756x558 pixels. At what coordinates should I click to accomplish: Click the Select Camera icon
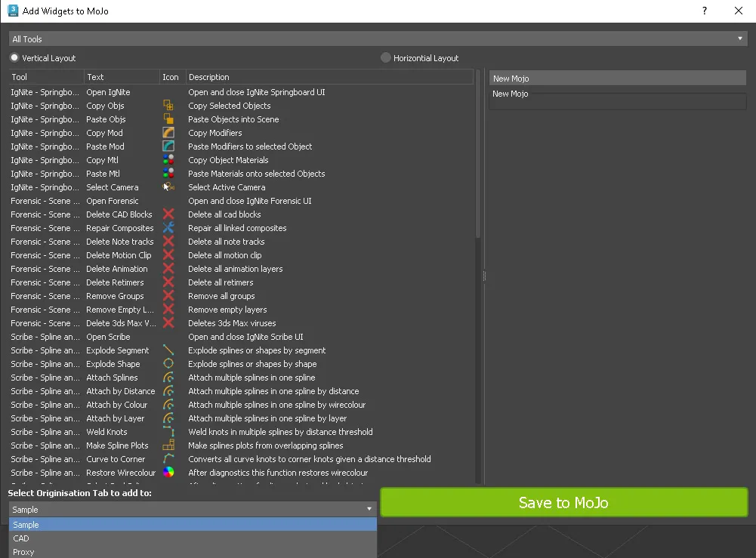168,187
